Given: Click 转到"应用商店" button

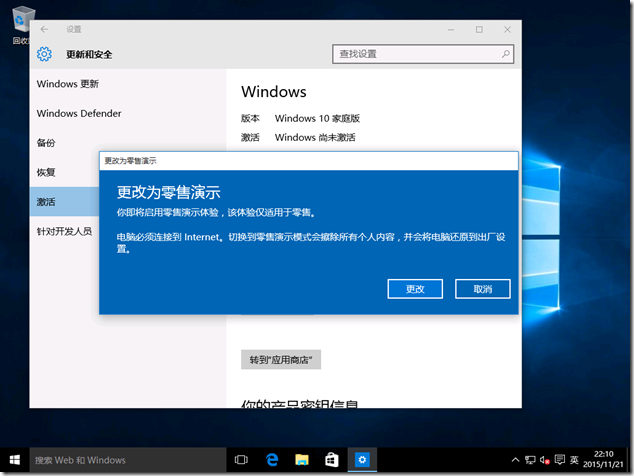Looking at the screenshot, I should 281,360.
